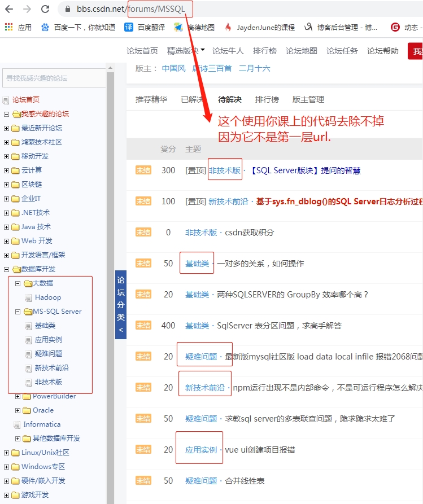Click the 寻找我感兴趣的论坛 search box

[54, 78]
